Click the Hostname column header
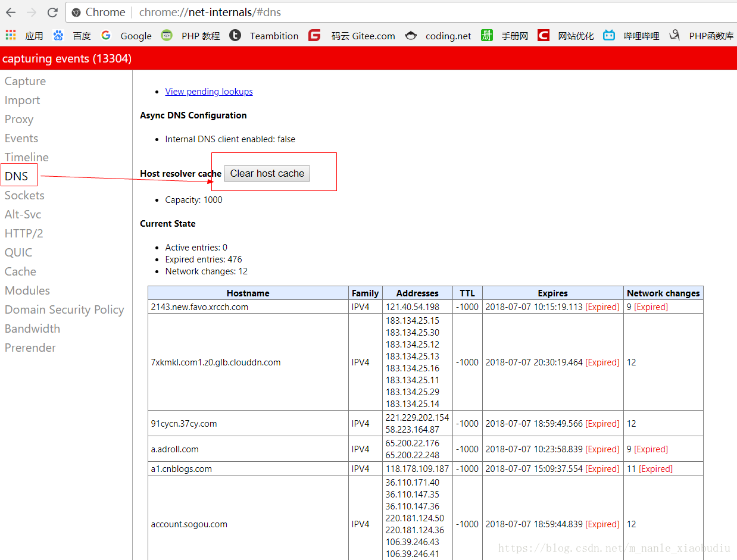The image size is (737, 560). 248,293
